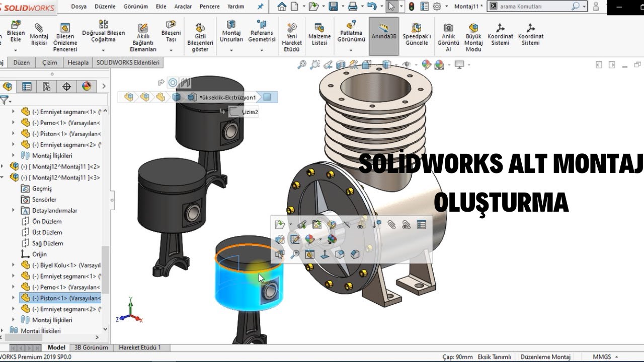The height and width of the screenshot is (362, 644).
Task: Click Yükseklik-Ekstrüzyon1 in the breadcrumb
Action: tap(227, 98)
